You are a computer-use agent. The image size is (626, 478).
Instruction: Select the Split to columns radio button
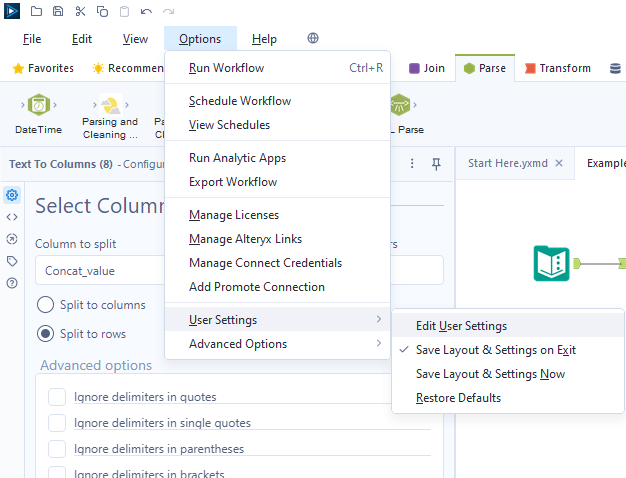46,305
